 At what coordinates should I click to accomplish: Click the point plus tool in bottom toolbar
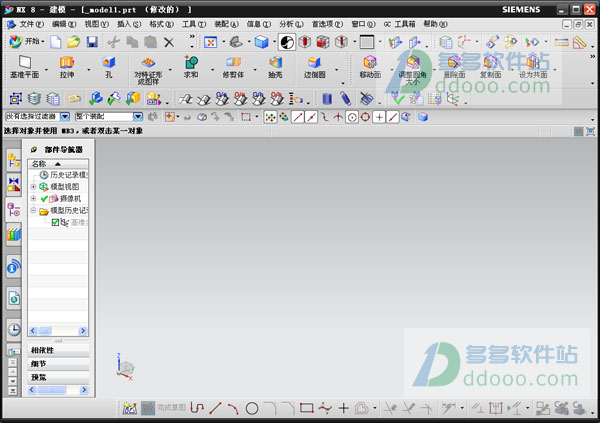[x=343, y=408]
